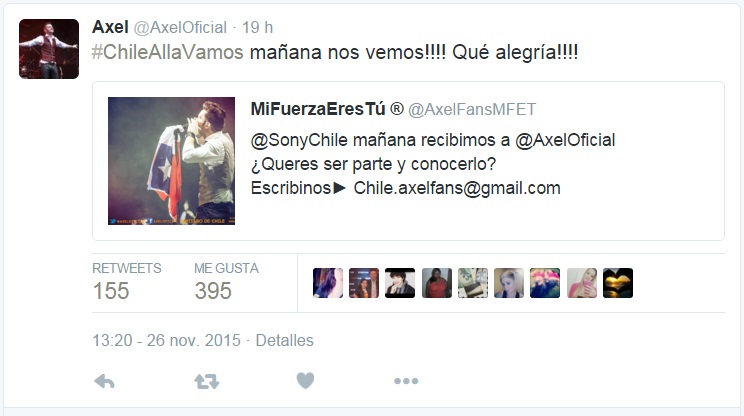This screenshot has width=744, height=416.
Task: Click the 19 h timestamp
Action: click(258, 28)
